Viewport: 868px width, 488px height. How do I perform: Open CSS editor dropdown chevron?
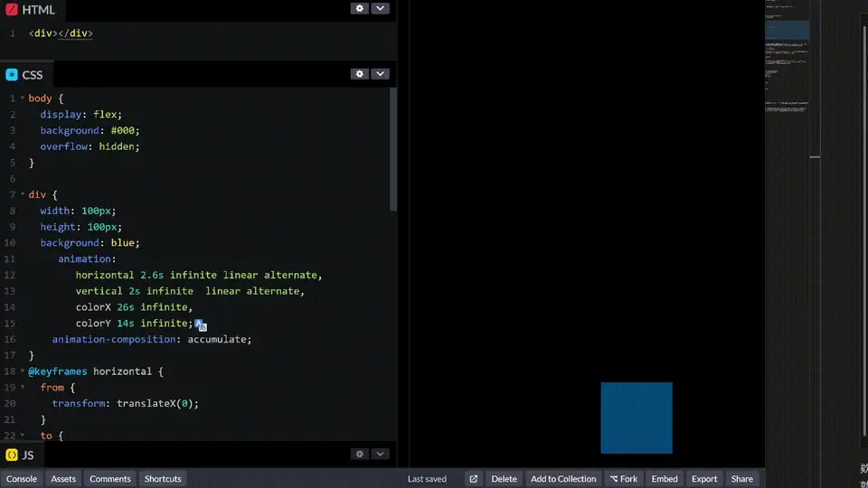[x=381, y=73]
